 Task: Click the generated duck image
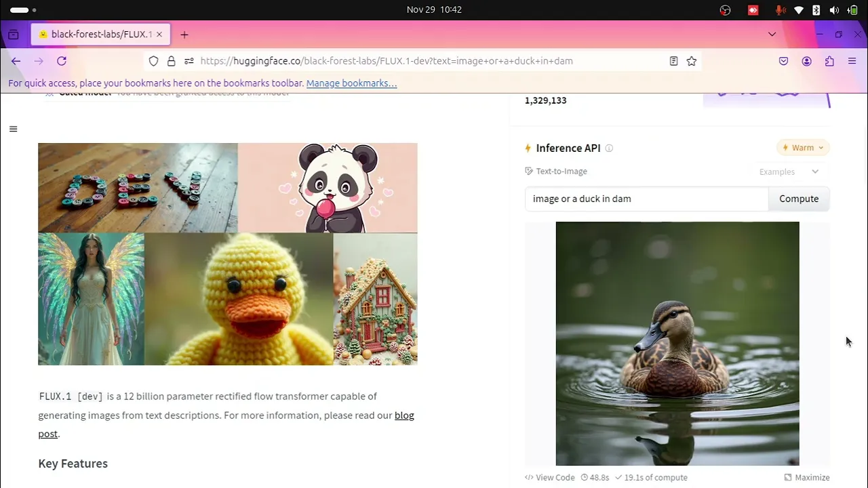click(x=677, y=344)
